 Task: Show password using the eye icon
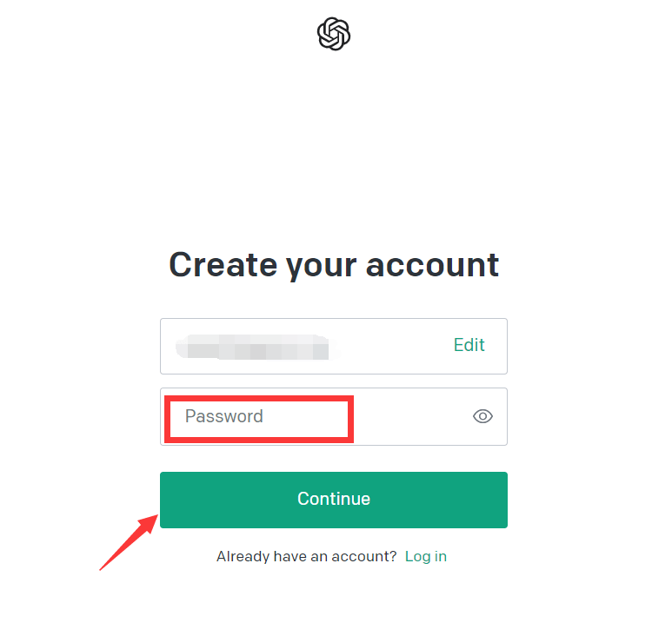click(x=482, y=416)
